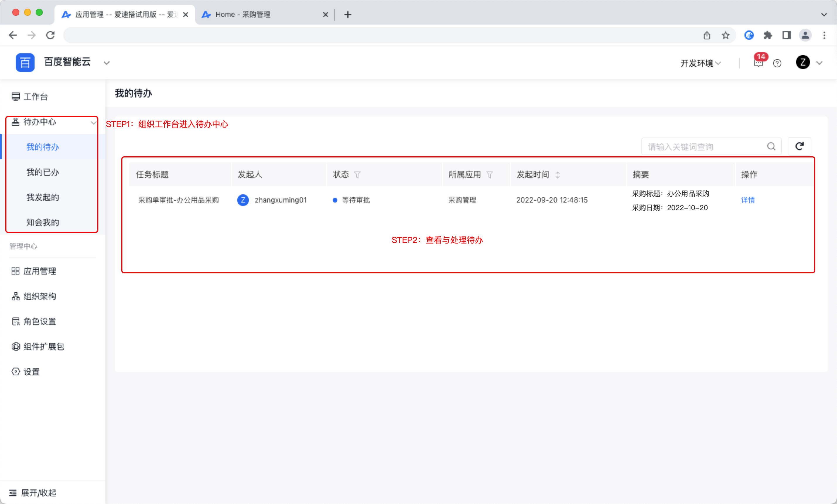Viewport: 837px width, 504px height.
Task: Expand the 百度智能云 organization dropdown
Action: tap(107, 63)
